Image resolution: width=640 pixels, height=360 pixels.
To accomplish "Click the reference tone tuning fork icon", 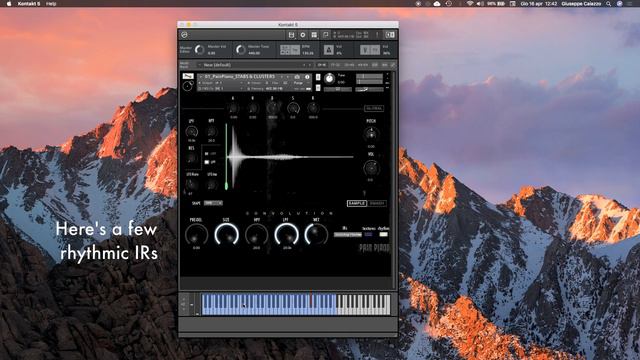I will pyautogui.click(x=365, y=50).
